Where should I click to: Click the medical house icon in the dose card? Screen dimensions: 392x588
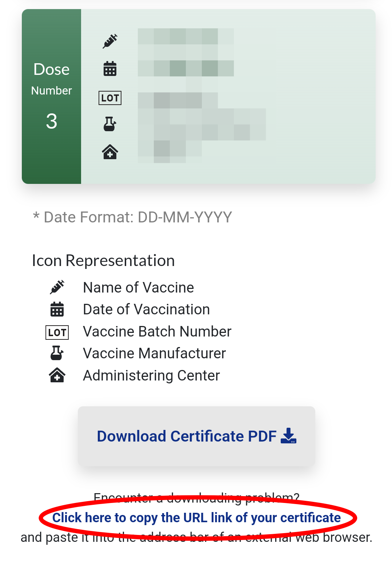(110, 152)
